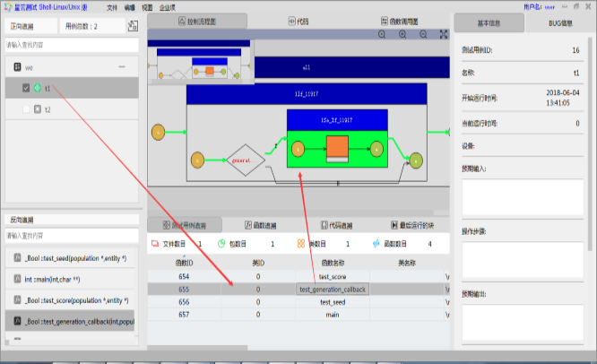Click the function icon of test_seed entry

coord(18,258)
